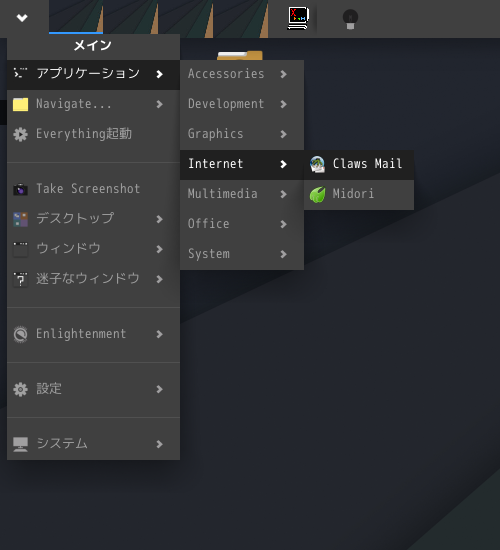This screenshot has width=500, height=550.
Task: Click the downward chevron start button
Action: (x=22, y=18)
